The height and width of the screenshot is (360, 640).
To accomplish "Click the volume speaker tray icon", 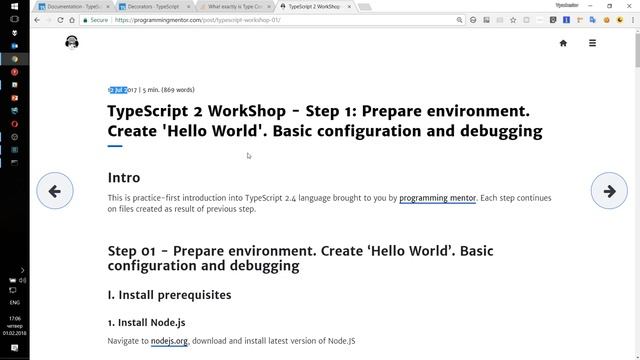I will [22, 280].
